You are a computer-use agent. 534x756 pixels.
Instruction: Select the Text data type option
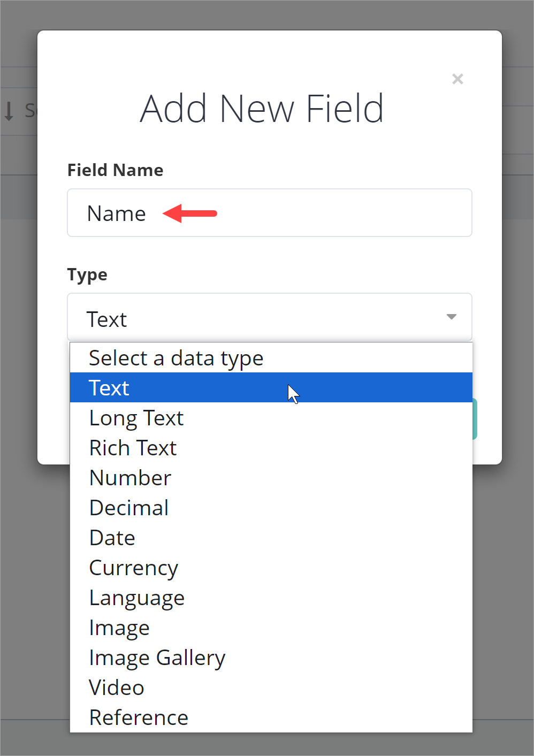[110, 388]
